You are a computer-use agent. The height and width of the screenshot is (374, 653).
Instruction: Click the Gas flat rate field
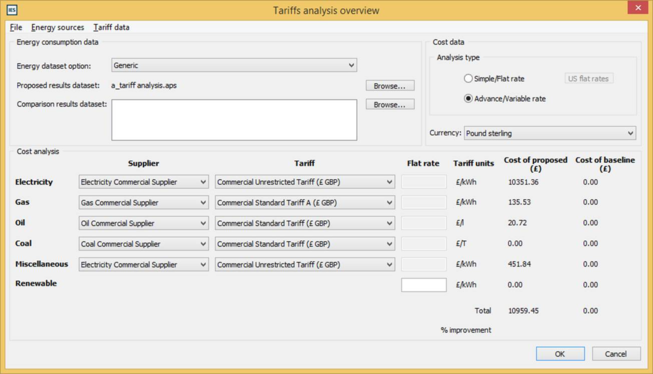click(x=424, y=203)
